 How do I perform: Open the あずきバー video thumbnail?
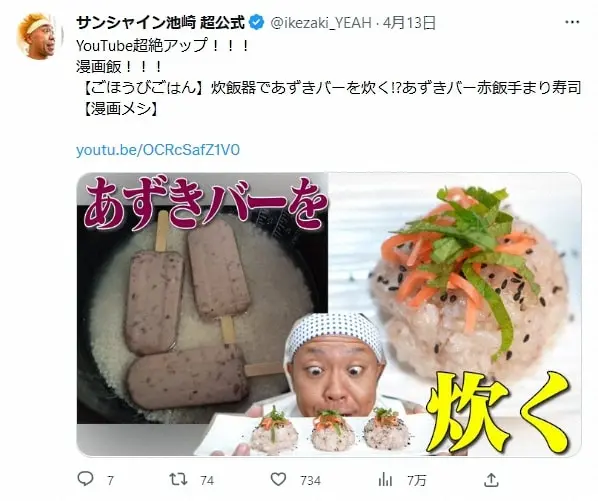point(329,314)
